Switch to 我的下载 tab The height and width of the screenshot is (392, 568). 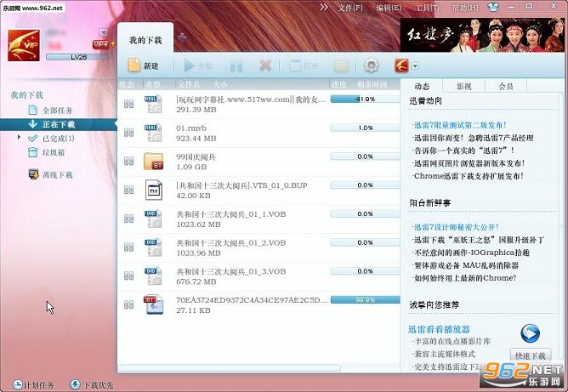[145, 40]
